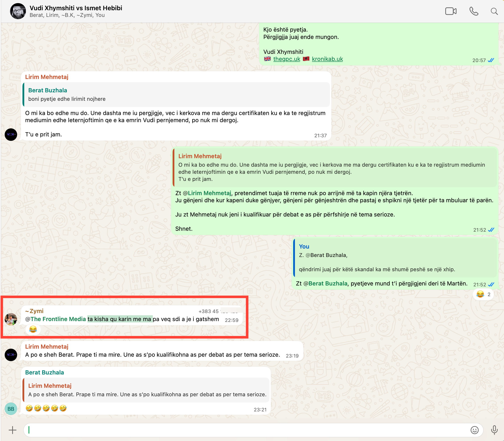Record voice message with microphone
504x441 pixels.
494,430
